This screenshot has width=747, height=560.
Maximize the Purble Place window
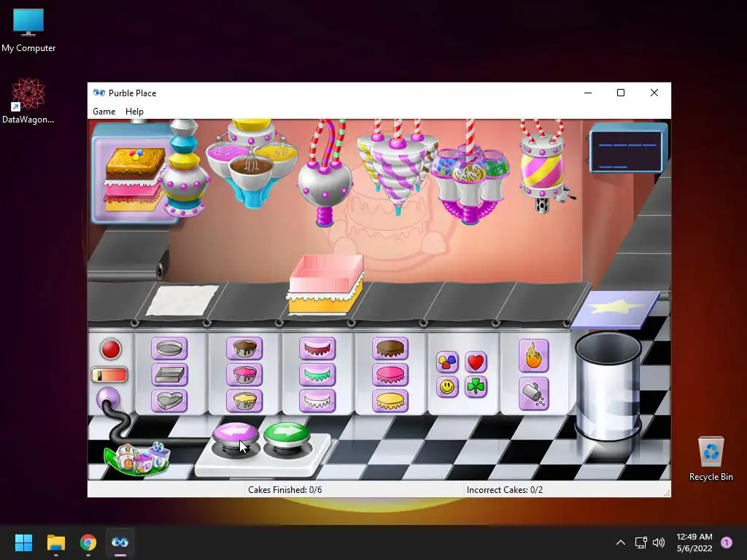[x=621, y=93]
